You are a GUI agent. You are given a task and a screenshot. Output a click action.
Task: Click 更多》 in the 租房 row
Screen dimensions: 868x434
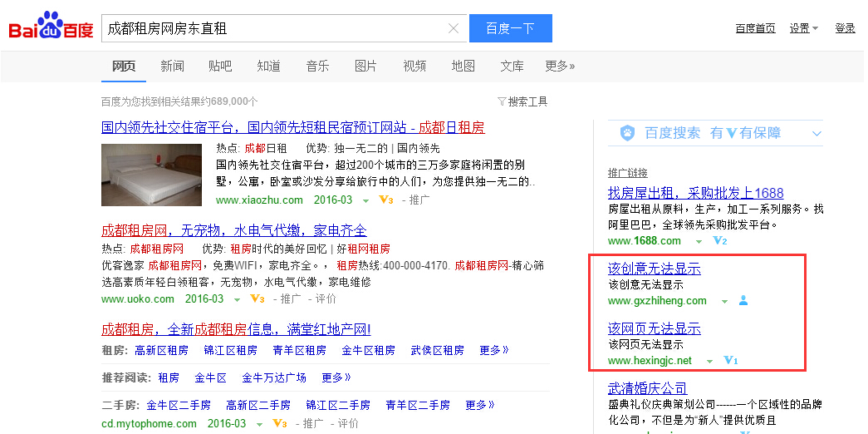(494, 350)
